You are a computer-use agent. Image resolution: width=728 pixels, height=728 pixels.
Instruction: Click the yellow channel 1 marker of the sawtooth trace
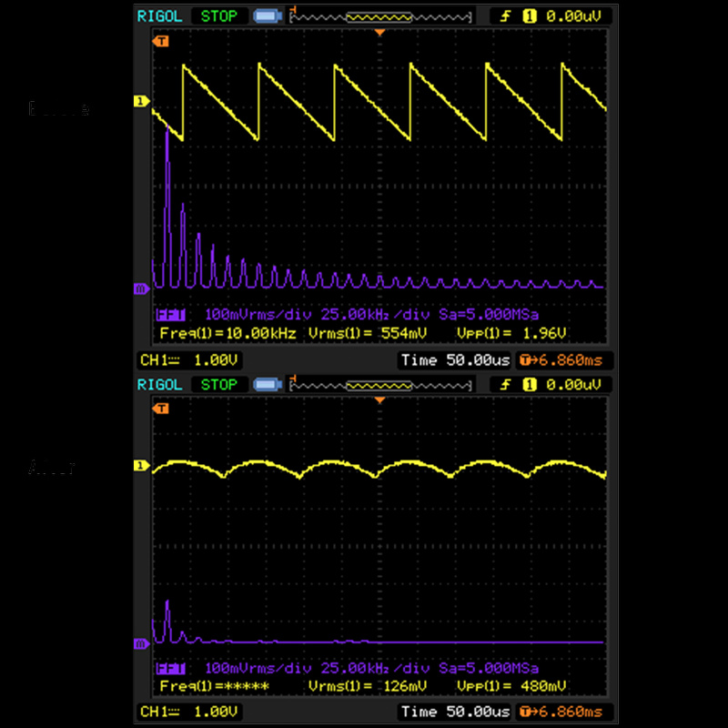[141, 102]
